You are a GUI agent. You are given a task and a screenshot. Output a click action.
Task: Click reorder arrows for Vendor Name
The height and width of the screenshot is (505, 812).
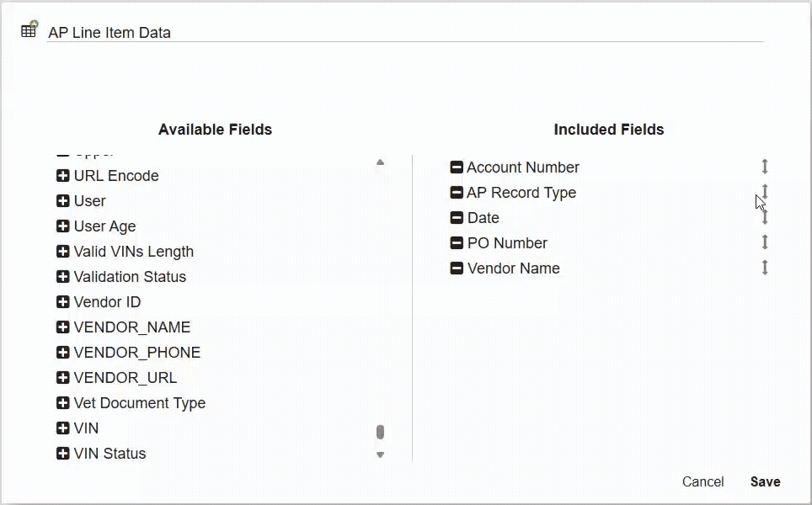[x=765, y=268]
